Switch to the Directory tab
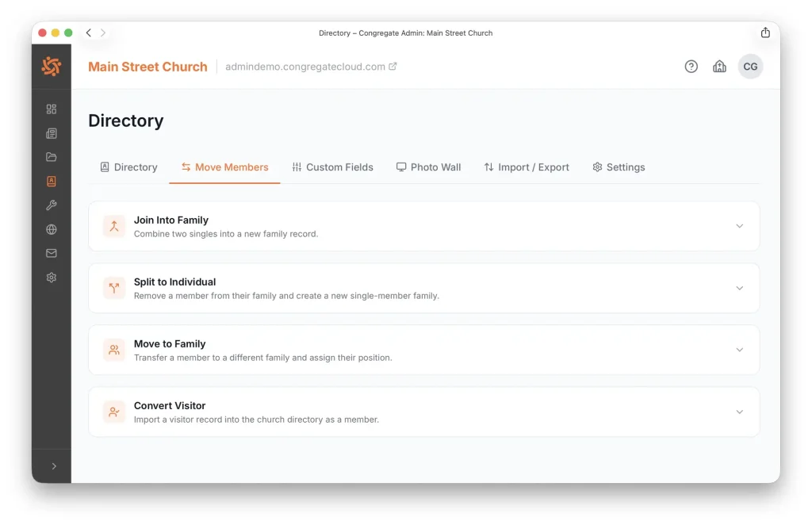The height and width of the screenshot is (525, 812). pos(128,167)
